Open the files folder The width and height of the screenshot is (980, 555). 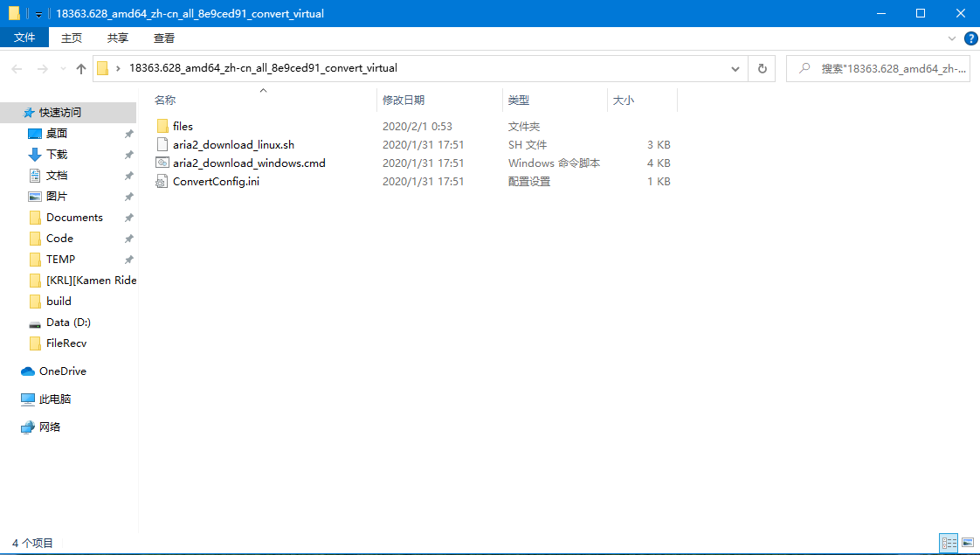pyautogui.click(x=183, y=126)
